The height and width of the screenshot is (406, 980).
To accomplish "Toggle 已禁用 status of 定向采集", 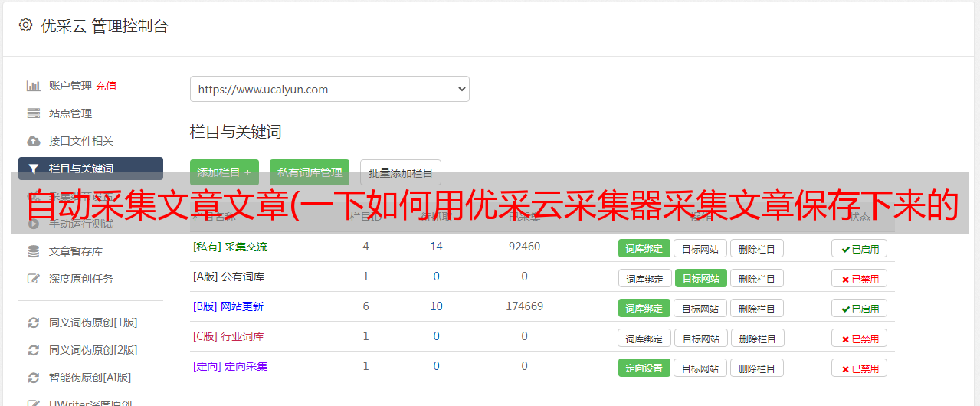I will point(860,368).
